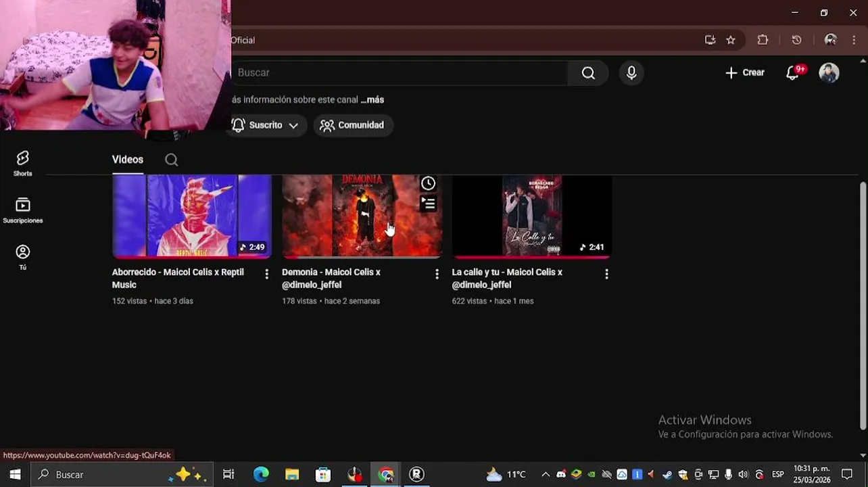
Task: Play La calle y tu thumbnail
Action: click(532, 216)
